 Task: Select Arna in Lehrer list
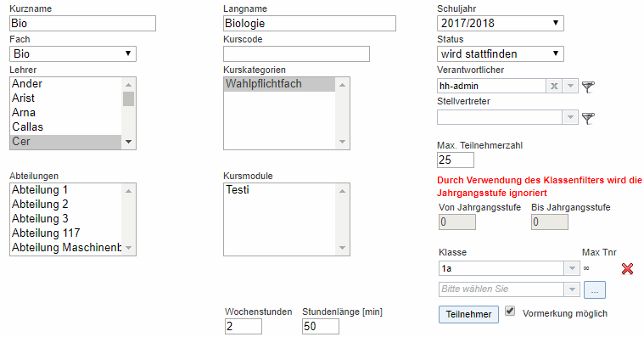[x=65, y=113]
